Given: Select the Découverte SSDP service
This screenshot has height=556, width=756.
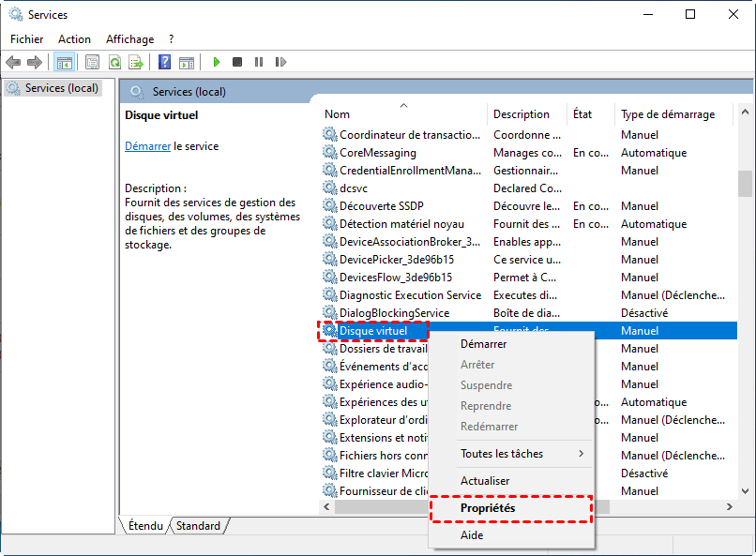Looking at the screenshot, I should tap(528, 206).
